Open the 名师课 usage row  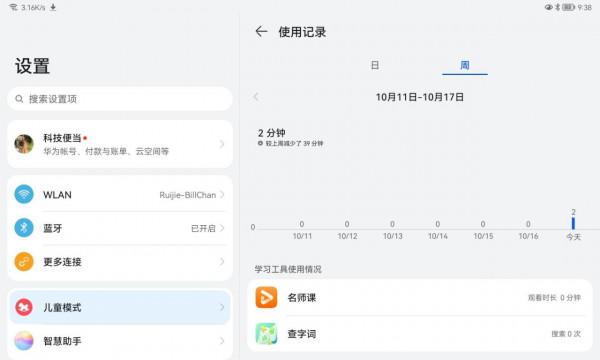[420, 297]
